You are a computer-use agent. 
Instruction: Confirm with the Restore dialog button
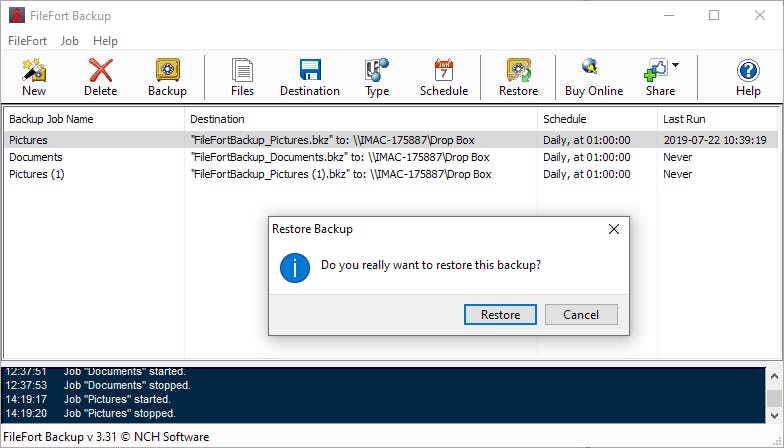(500, 314)
